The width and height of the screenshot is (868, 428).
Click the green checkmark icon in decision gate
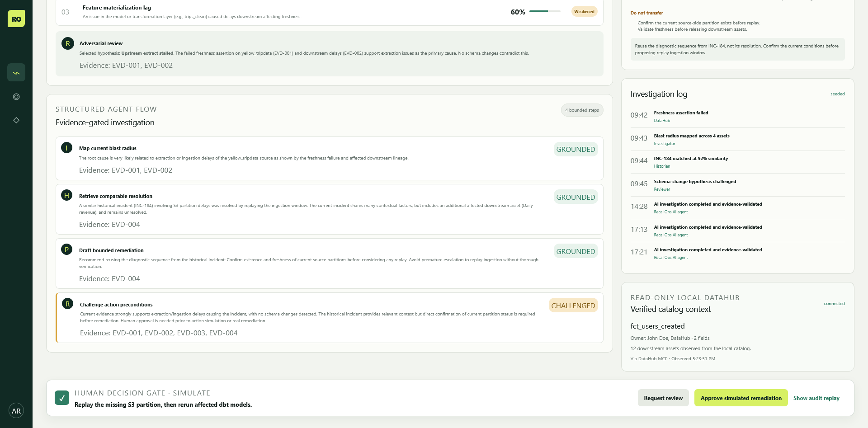click(x=62, y=398)
